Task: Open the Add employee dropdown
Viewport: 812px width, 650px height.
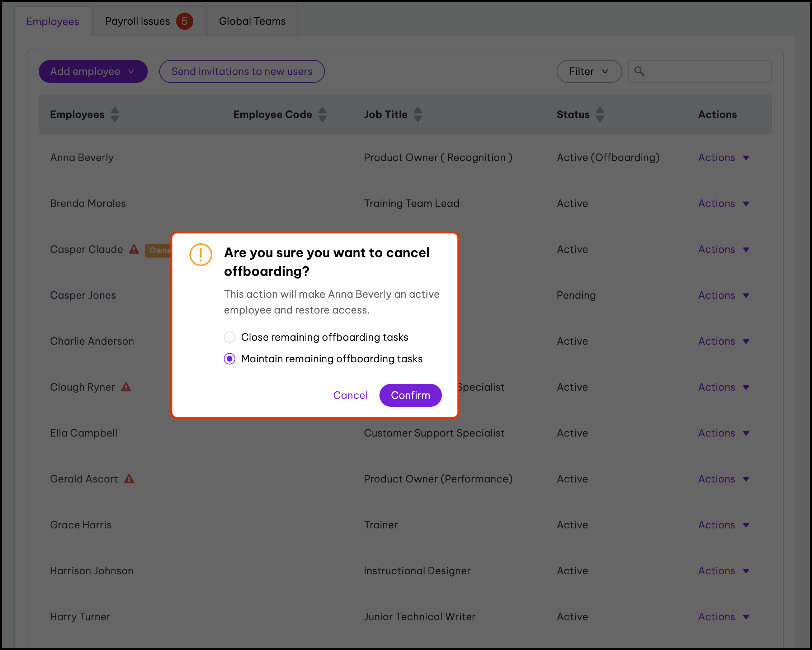Action: click(x=93, y=71)
